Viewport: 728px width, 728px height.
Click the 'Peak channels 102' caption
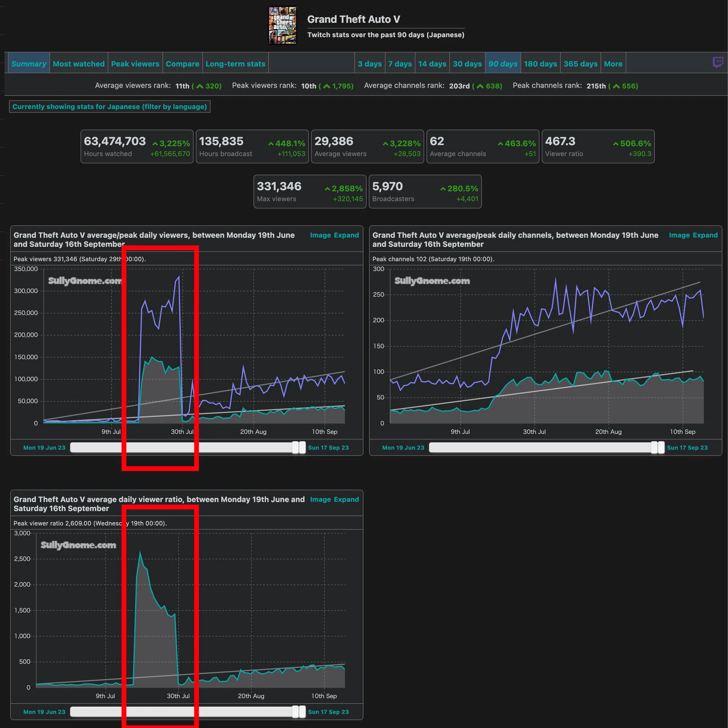point(433,259)
